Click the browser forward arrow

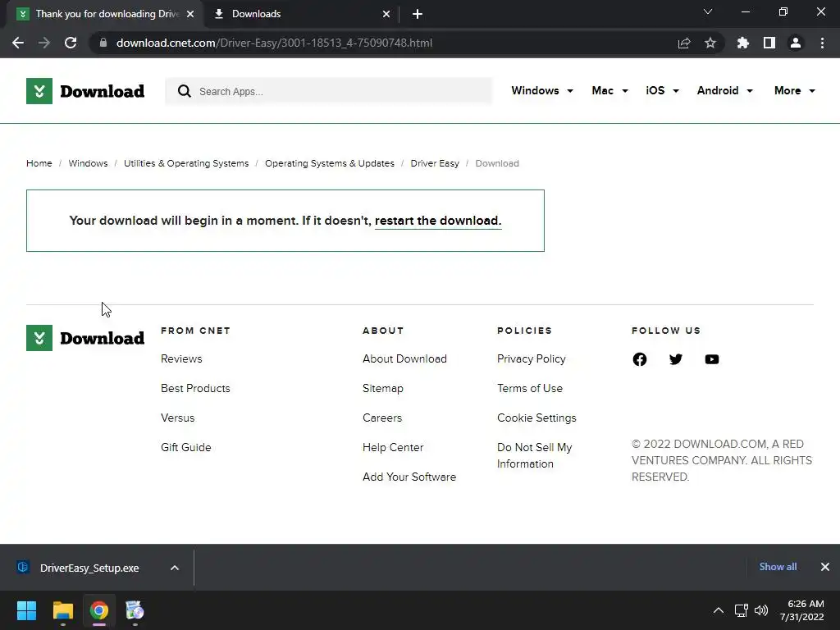coord(44,43)
